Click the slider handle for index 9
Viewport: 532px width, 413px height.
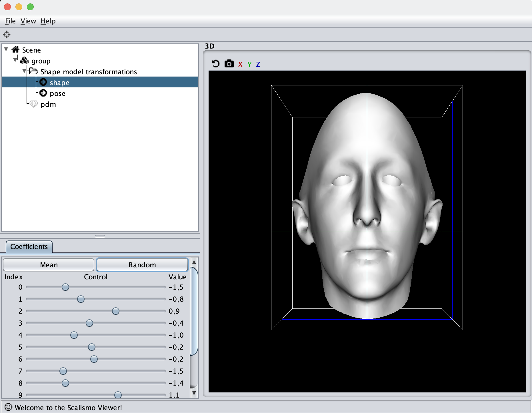[118, 395]
